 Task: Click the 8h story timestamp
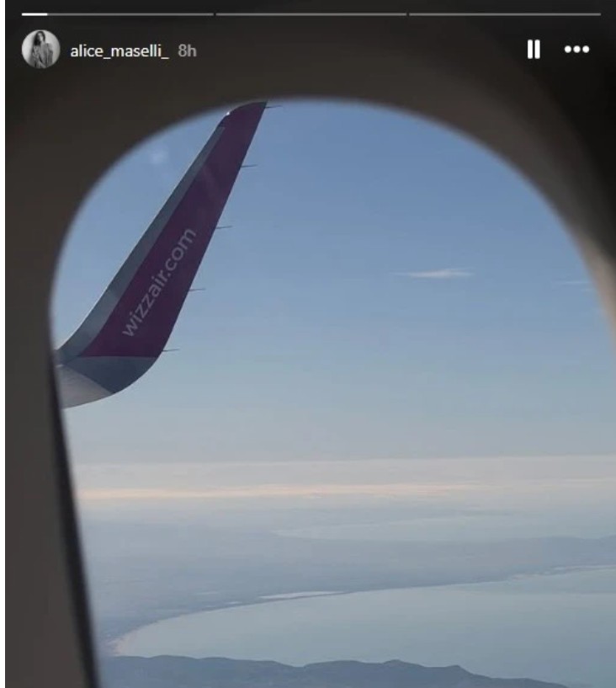click(x=187, y=51)
